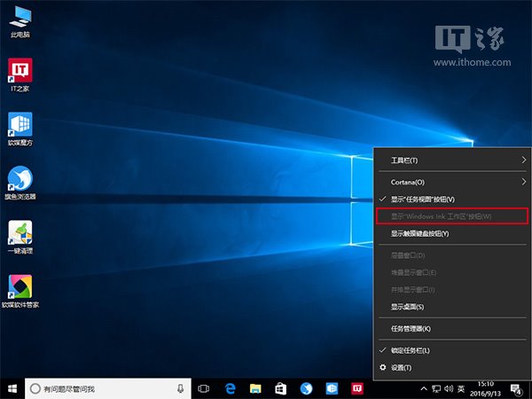
Task: Select the 软媒魔方 desktop shortcut
Action: click(20, 129)
